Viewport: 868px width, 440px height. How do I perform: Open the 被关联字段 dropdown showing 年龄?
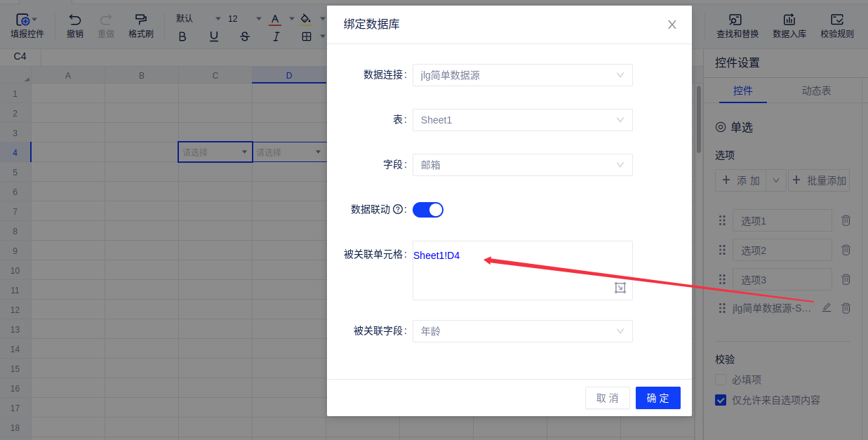522,331
